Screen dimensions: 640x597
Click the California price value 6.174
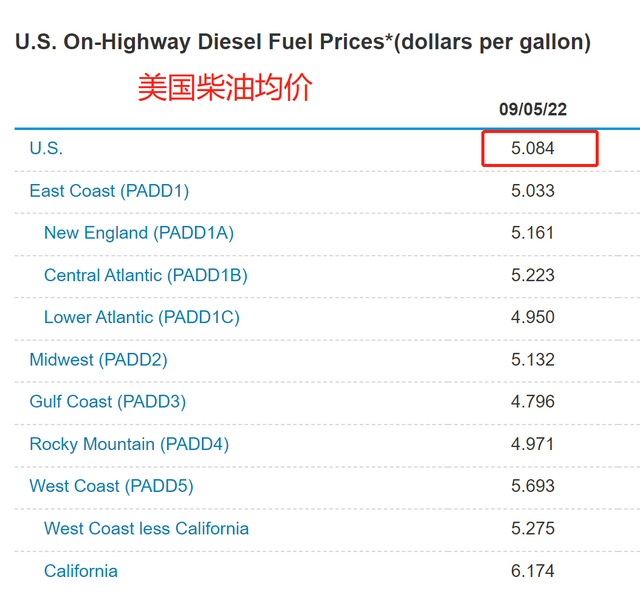click(x=533, y=571)
